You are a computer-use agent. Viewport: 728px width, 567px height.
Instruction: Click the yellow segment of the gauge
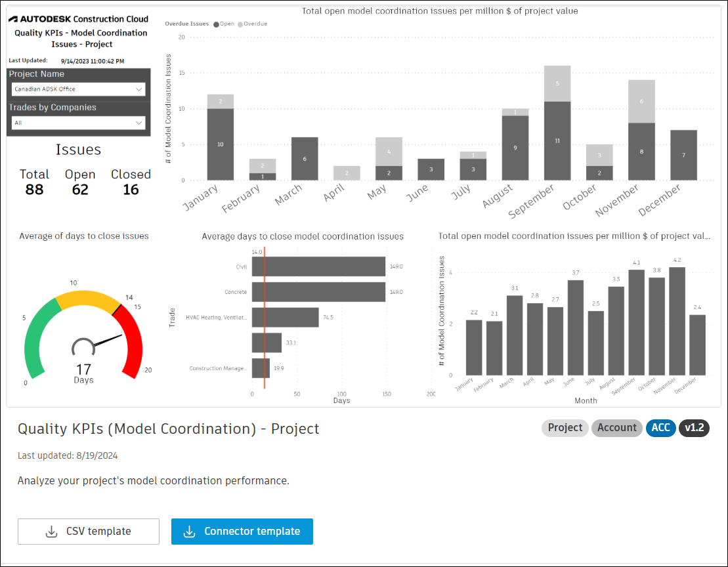click(x=87, y=299)
